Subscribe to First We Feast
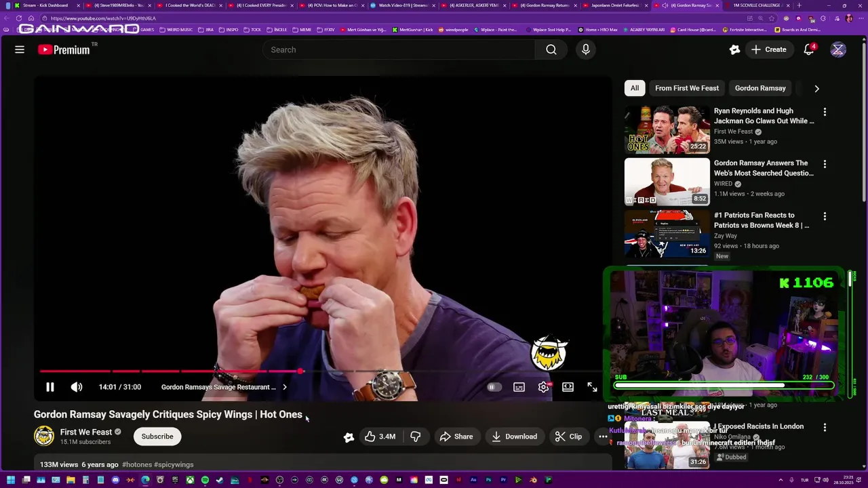868x488 pixels. click(157, 436)
